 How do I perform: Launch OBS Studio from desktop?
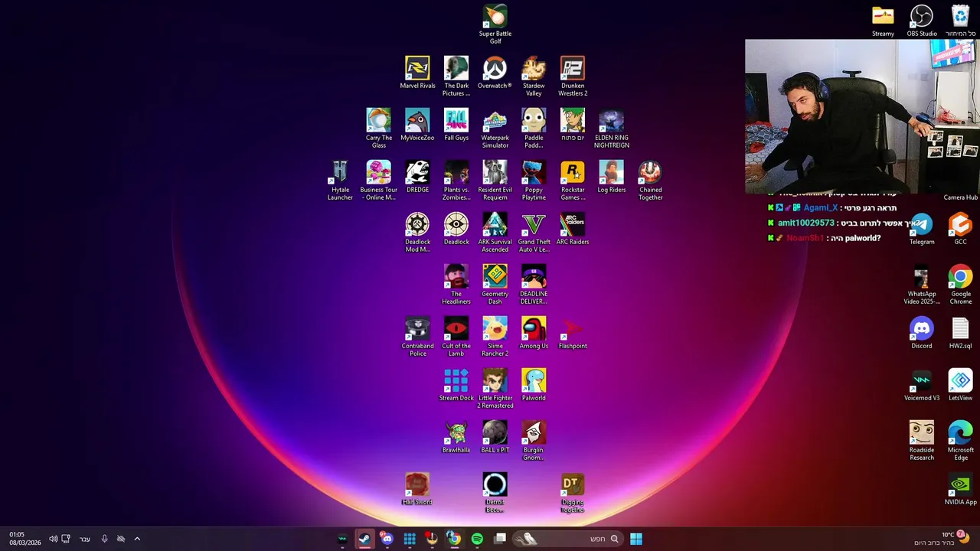(922, 21)
